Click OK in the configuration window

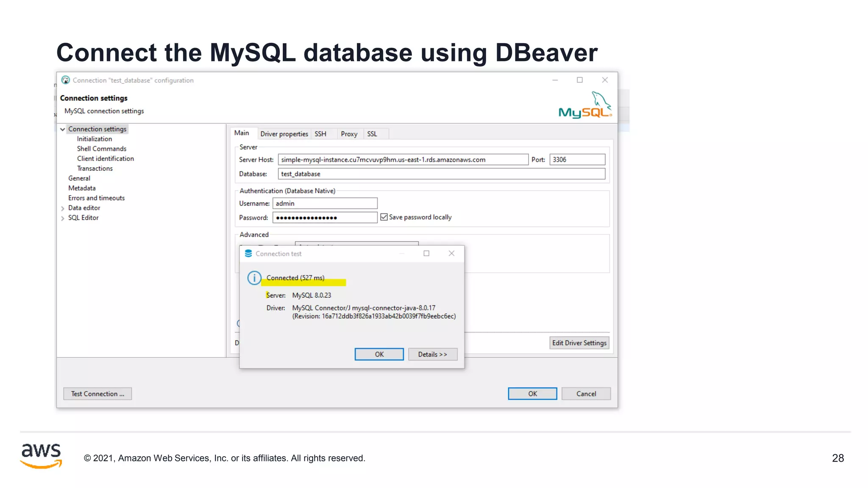point(533,394)
